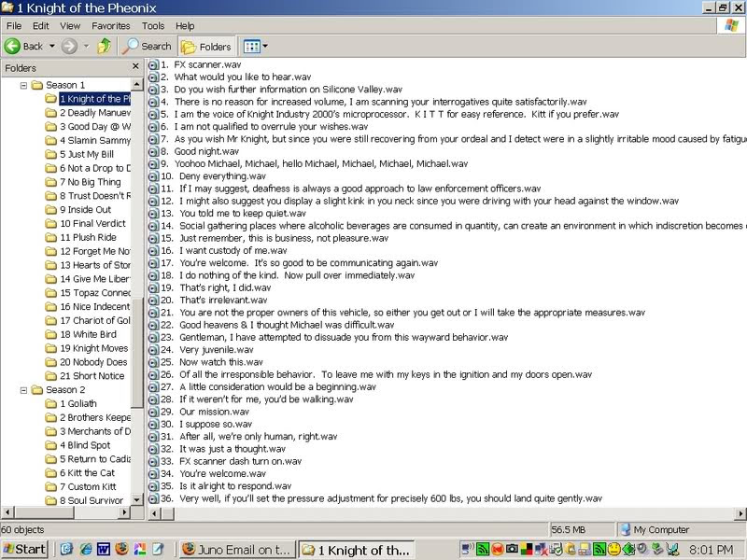Select What would you like to hear.wav
Viewport: 747px width, 560px height.
tap(236, 77)
